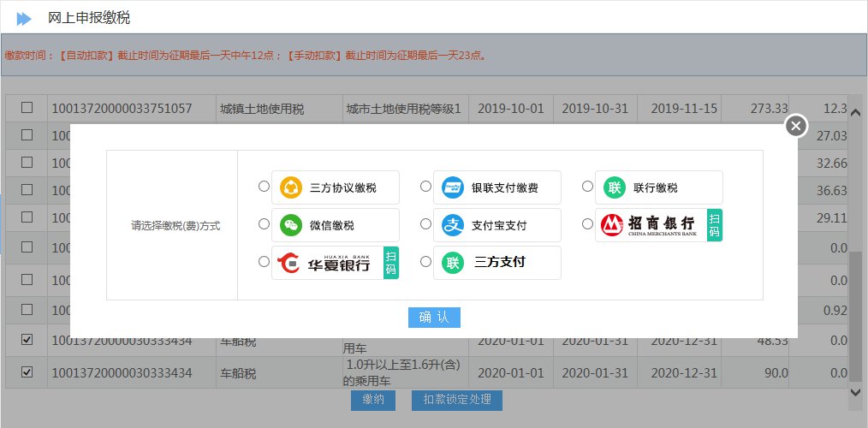Click the WeChat icon for 微信缴税
This screenshot has width=868, height=428.
coord(291,225)
